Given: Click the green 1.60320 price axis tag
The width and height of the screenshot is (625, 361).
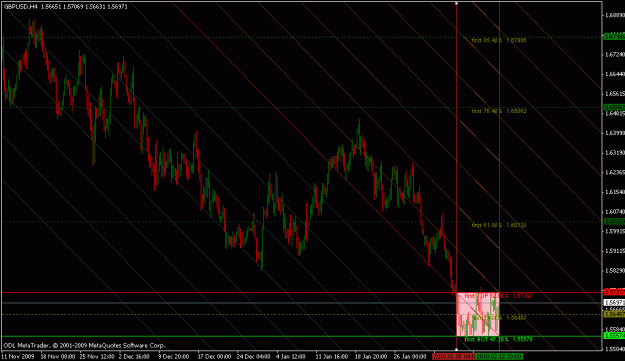Looking at the screenshot, I should (614, 222).
